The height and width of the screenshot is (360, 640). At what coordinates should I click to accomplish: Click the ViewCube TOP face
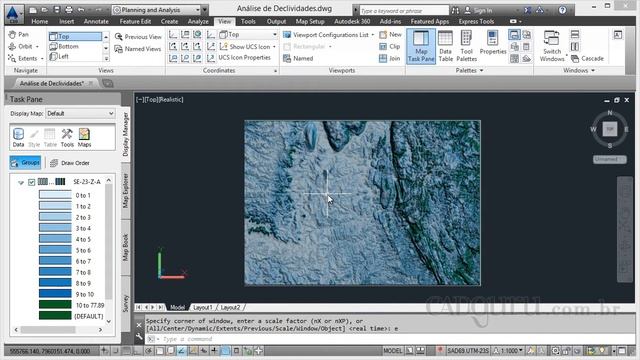[x=610, y=129]
